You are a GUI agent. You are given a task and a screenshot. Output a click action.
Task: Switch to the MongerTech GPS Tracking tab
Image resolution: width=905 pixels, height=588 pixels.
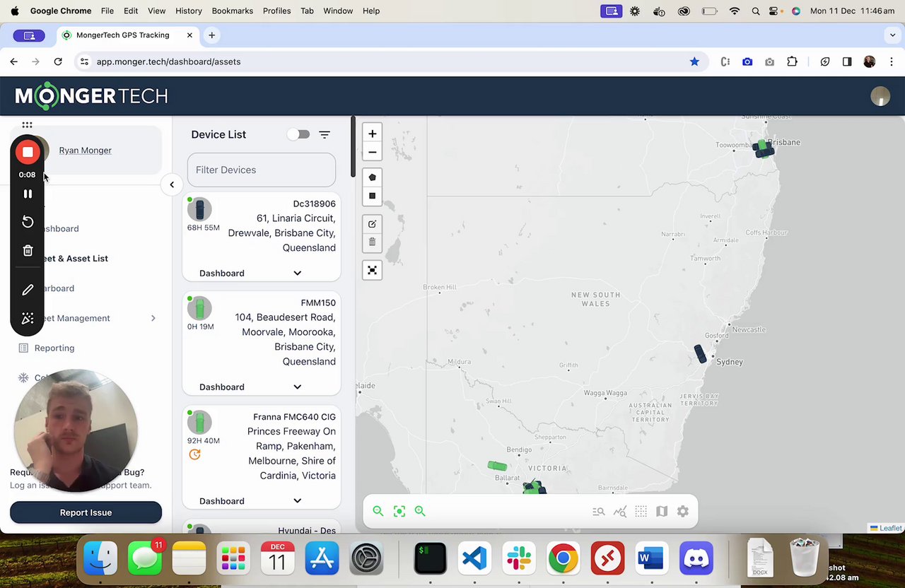point(124,35)
